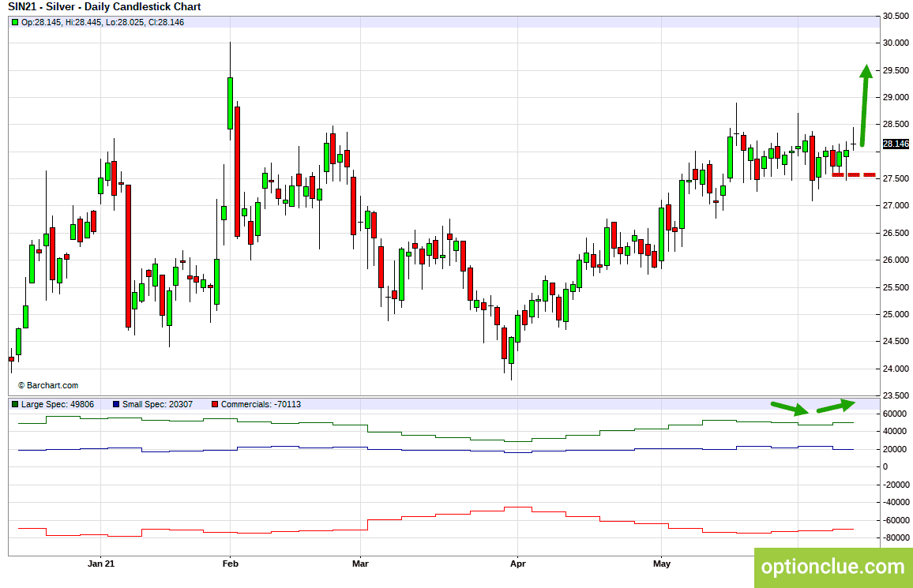Click the © Barchart.com credit text

[47, 385]
